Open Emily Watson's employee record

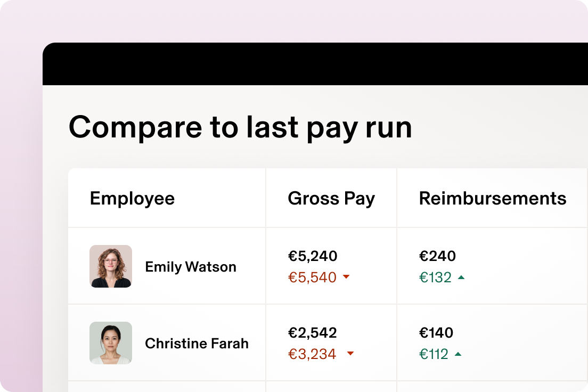(x=190, y=267)
